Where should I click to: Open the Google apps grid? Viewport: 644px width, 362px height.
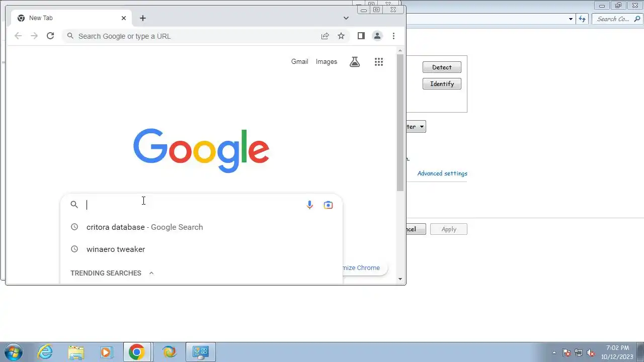379,62
